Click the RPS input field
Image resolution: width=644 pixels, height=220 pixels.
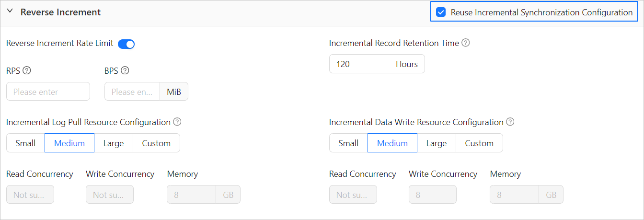[48, 92]
